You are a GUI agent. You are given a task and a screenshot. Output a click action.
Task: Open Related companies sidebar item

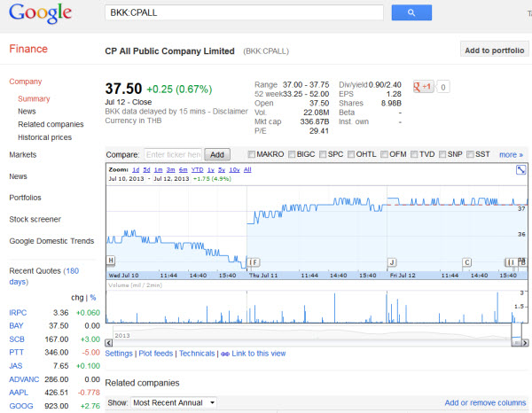pos(51,124)
